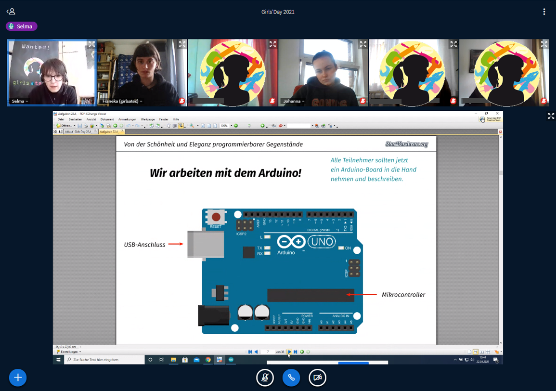Image resolution: width=557 pixels, height=392 pixels.
Task: Expand the shared screen to fullscreen
Action: click(551, 116)
